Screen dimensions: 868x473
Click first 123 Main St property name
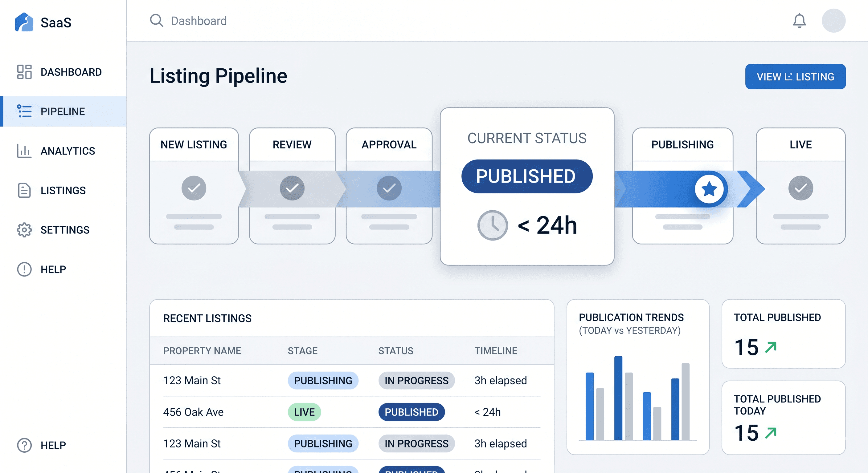(192, 380)
